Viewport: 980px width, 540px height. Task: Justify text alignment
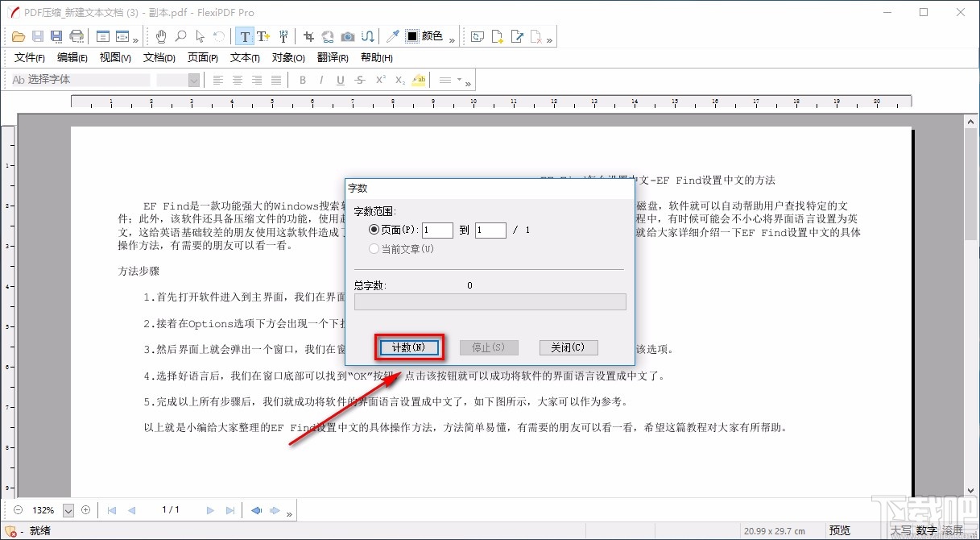click(x=276, y=80)
